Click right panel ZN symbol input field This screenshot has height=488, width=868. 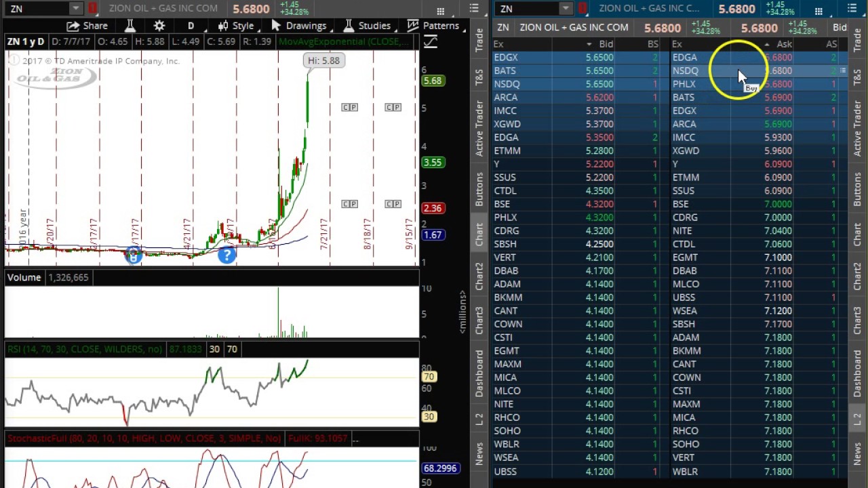click(528, 9)
